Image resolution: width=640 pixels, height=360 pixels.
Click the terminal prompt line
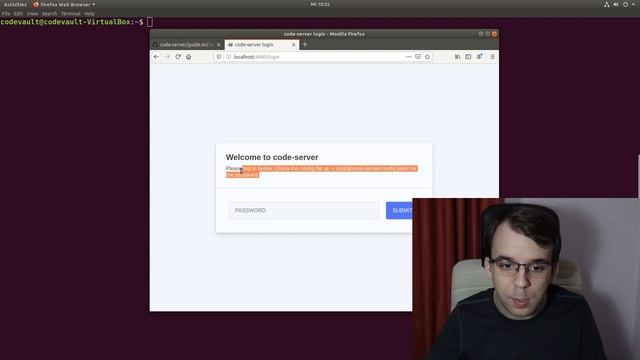[x=76, y=22]
